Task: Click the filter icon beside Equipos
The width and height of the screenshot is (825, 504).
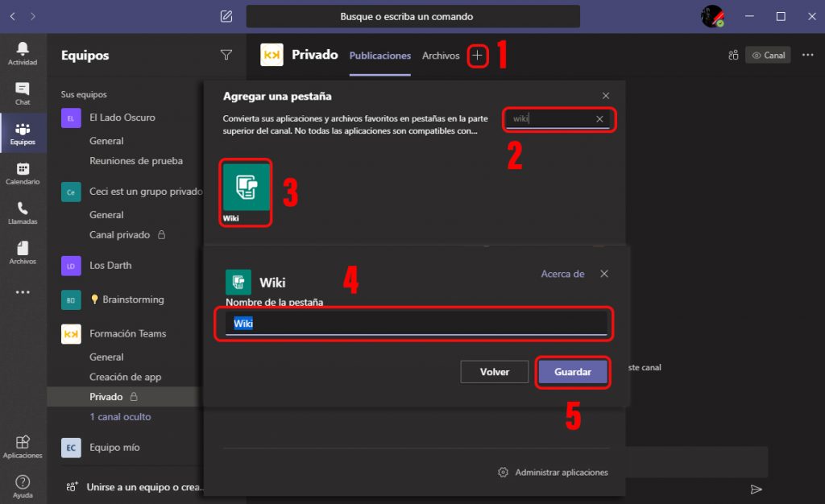Action: pyautogui.click(x=226, y=56)
